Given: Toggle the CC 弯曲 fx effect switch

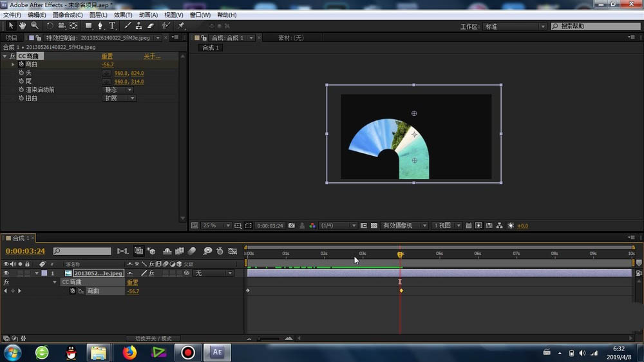Looking at the screenshot, I should [12, 56].
